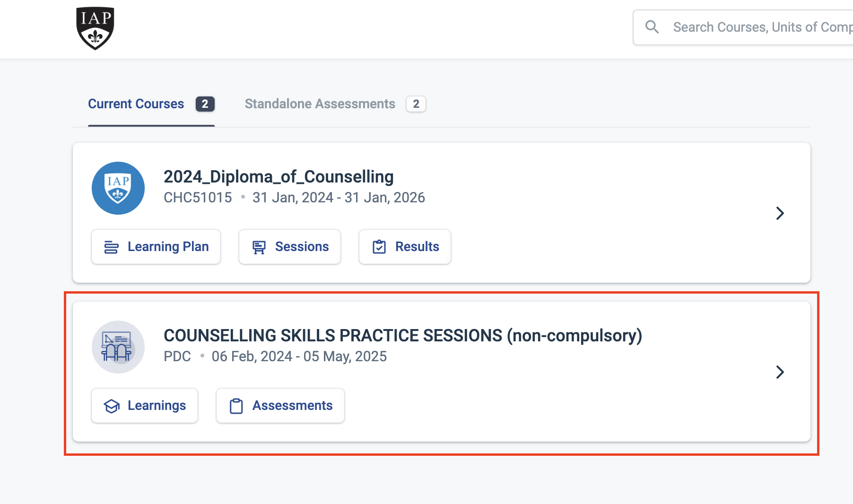Click the Learnings graduation cap icon
This screenshot has width=853, height=504.
click(x=112, y=406)
